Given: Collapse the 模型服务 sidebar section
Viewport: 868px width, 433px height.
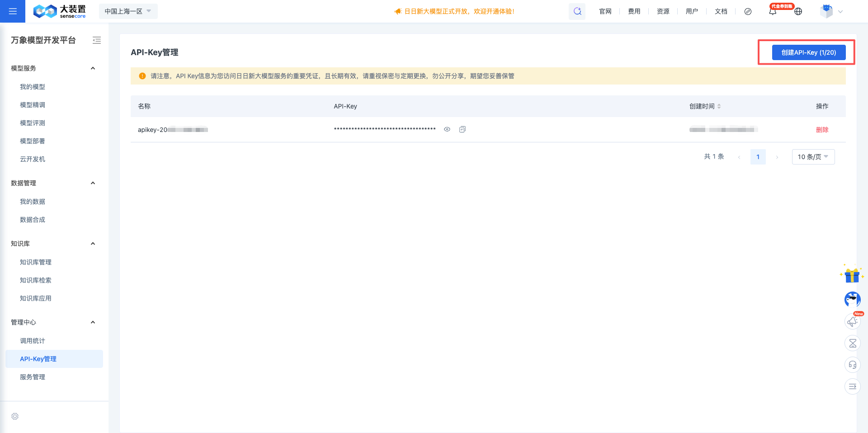Looking at the screenshot, I should click(x=93, y=68).
